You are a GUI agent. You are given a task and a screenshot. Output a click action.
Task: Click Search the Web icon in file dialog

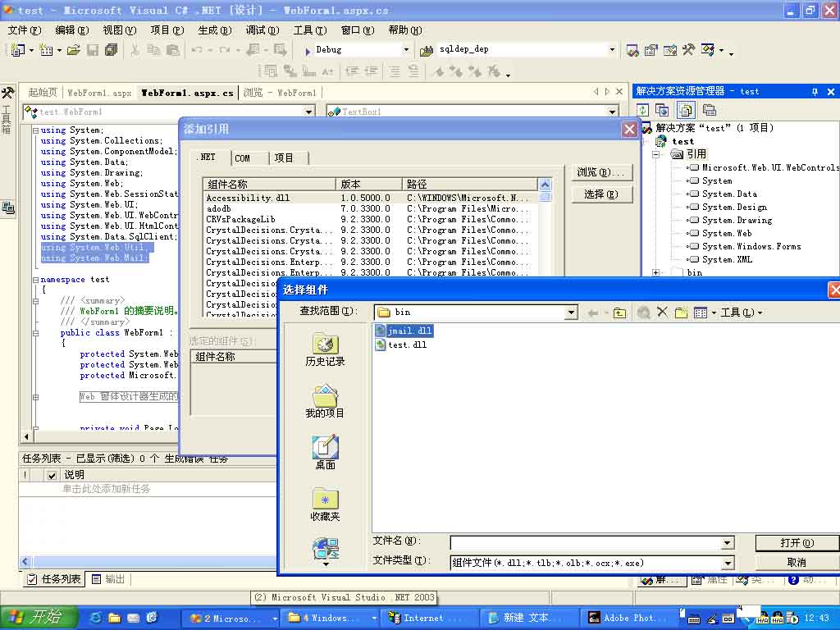pos(644,313)
